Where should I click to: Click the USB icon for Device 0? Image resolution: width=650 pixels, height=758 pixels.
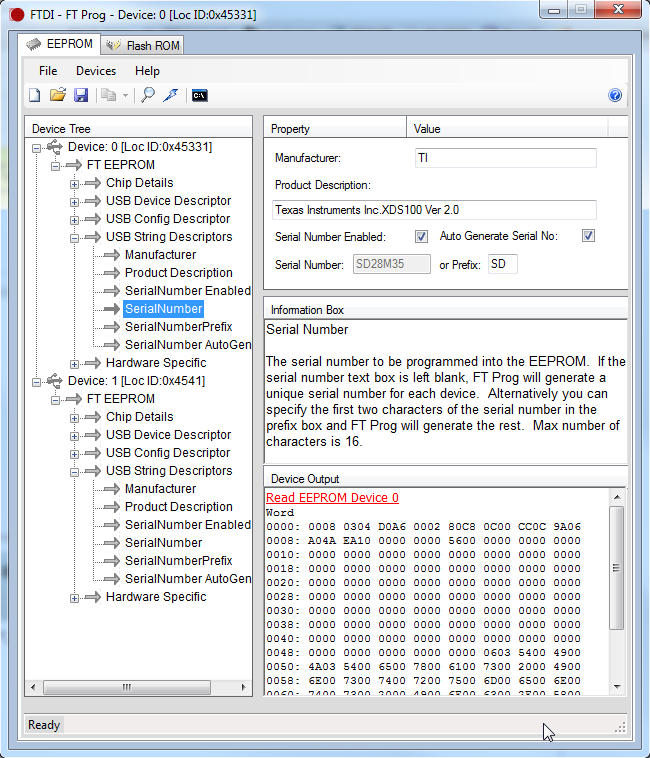pyautogui.click(x=55, y=146)
